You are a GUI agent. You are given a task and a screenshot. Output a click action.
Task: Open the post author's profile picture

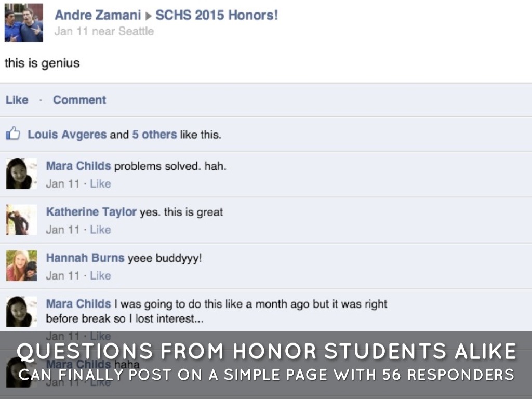coord(24,23)
